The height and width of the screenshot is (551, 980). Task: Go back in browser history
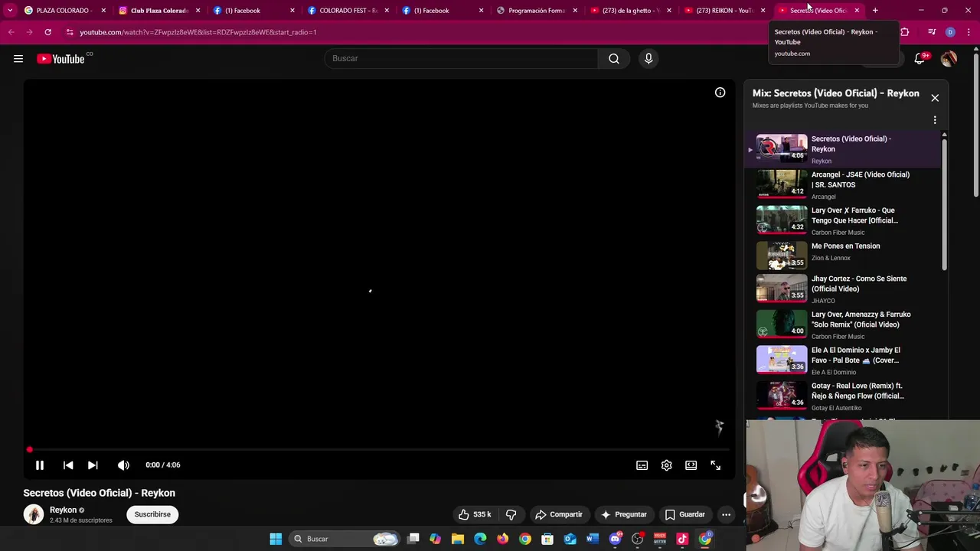(11, 32)
